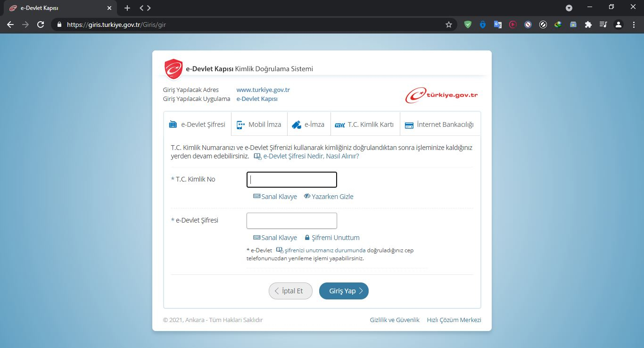Open Sanal Klavye under T.C. Kimlik No
644x348 pixels.
[275, 197]
